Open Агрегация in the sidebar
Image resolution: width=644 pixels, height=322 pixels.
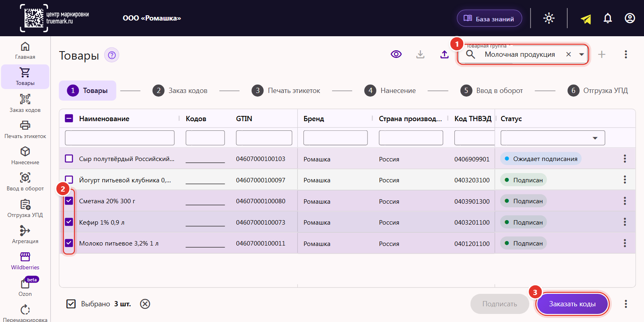(x=25, y=235)
